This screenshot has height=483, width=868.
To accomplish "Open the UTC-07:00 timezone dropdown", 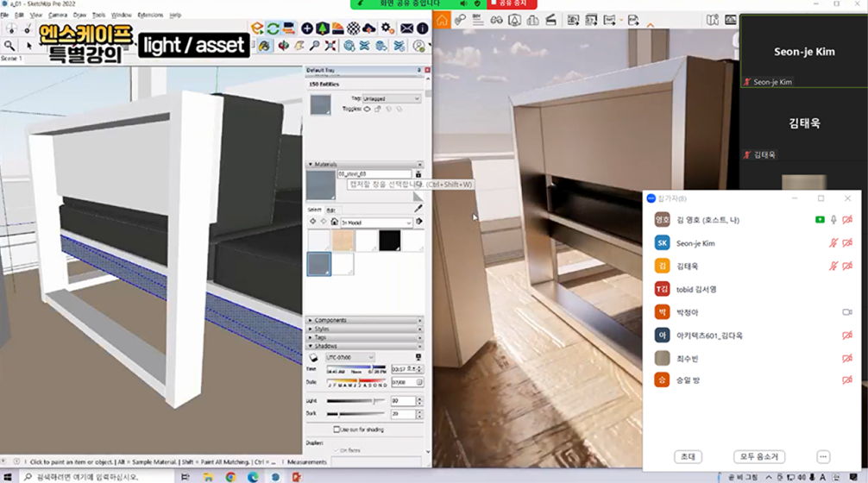I will (349, 357).
